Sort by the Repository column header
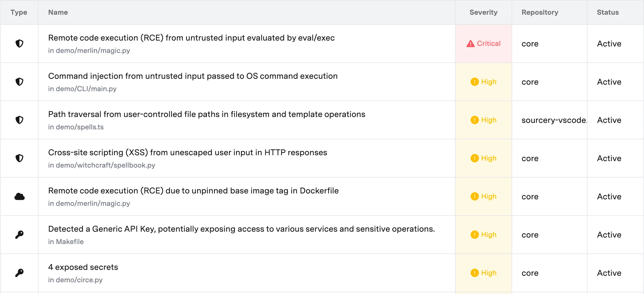The image size is (644, 294). pos(540,12)
